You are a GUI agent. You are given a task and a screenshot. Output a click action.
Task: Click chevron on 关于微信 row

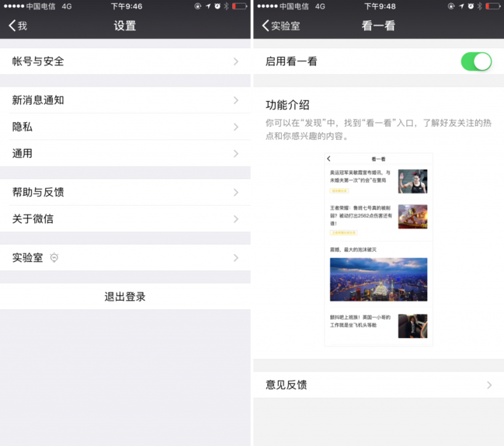tap(236, 219)
